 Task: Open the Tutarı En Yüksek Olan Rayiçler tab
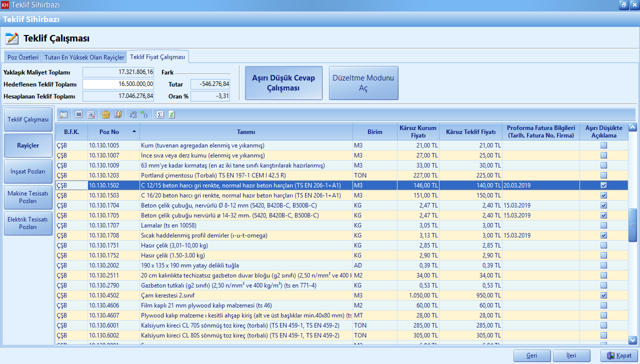(x=84, y=57)
